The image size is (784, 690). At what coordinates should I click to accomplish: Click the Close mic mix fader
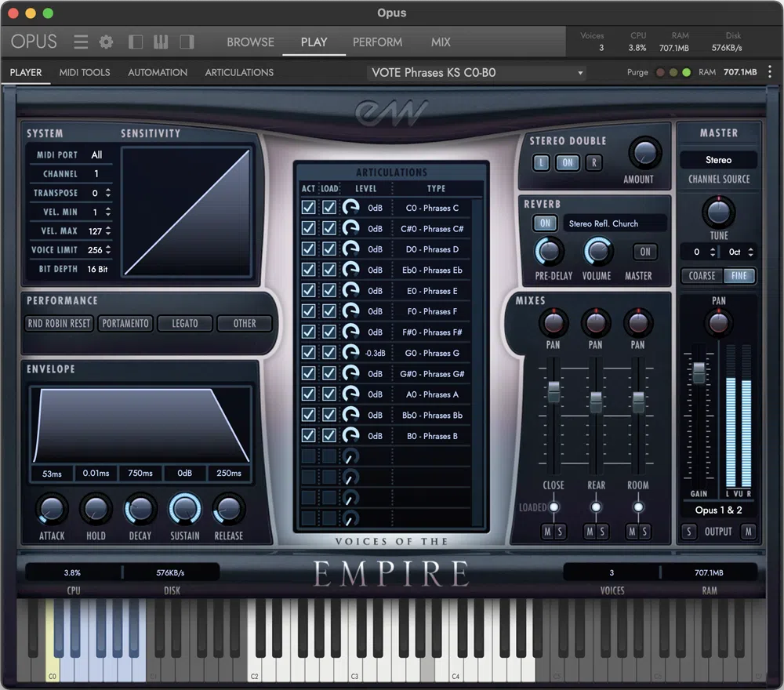(x=554, y=390)
